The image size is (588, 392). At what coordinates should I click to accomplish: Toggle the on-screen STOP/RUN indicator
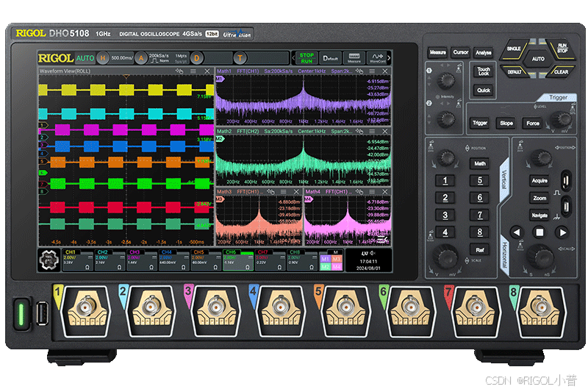(306, 58)
